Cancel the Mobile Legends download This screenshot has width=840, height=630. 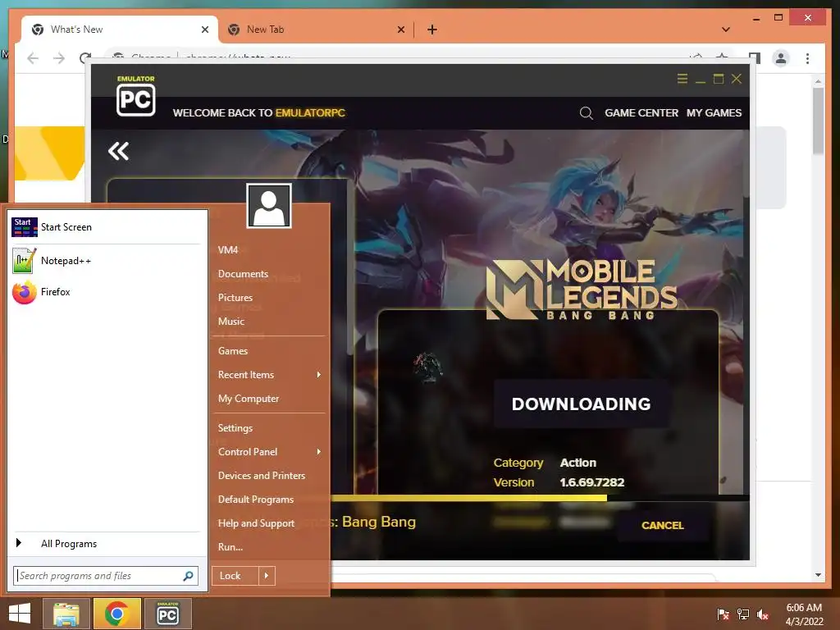pyautogui.click(x=663, y=526)
